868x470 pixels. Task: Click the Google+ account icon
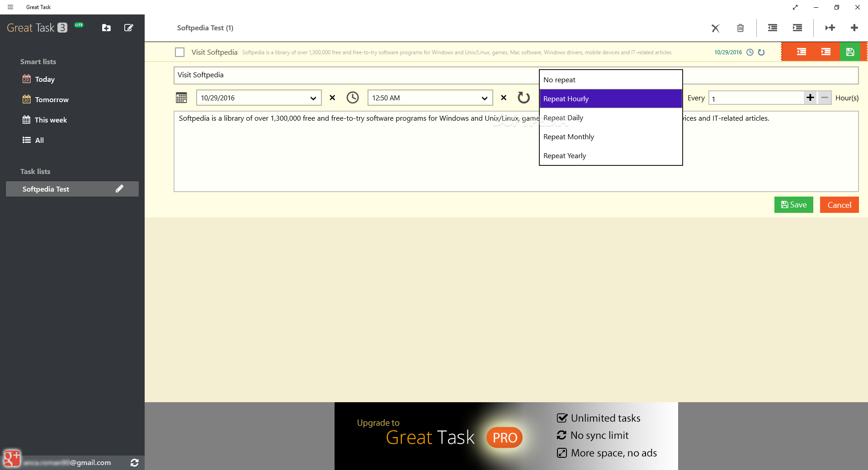pyautogui.click(x=12, y=459)
